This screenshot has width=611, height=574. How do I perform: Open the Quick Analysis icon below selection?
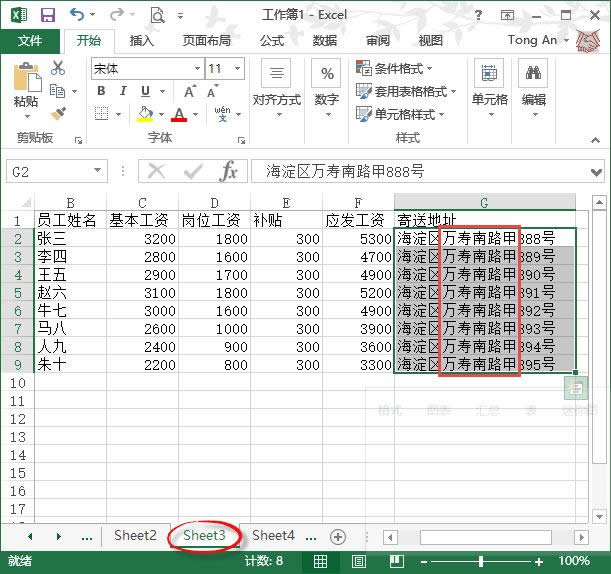click(575, 387)
